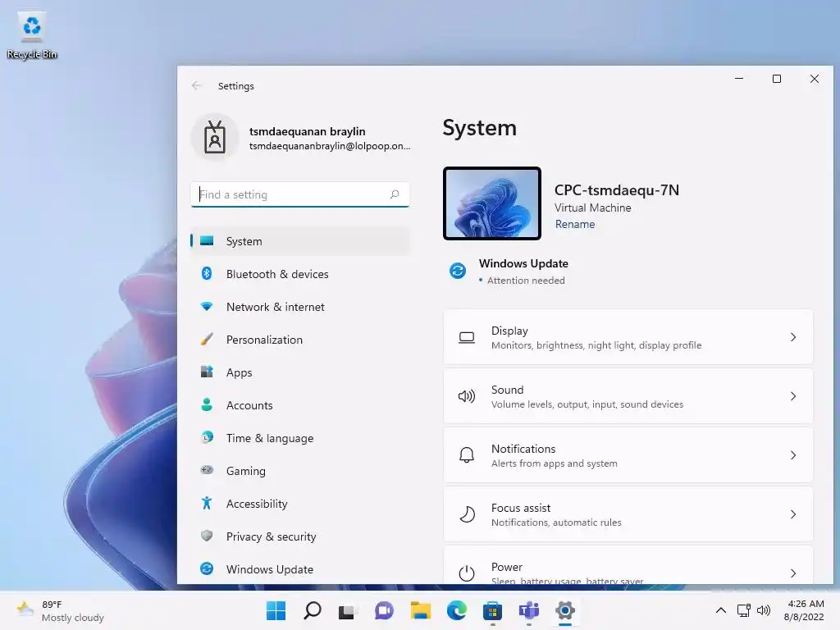Expand the Power settings chevron
Screen dimensions: 840x630
(x=793, y=573)
